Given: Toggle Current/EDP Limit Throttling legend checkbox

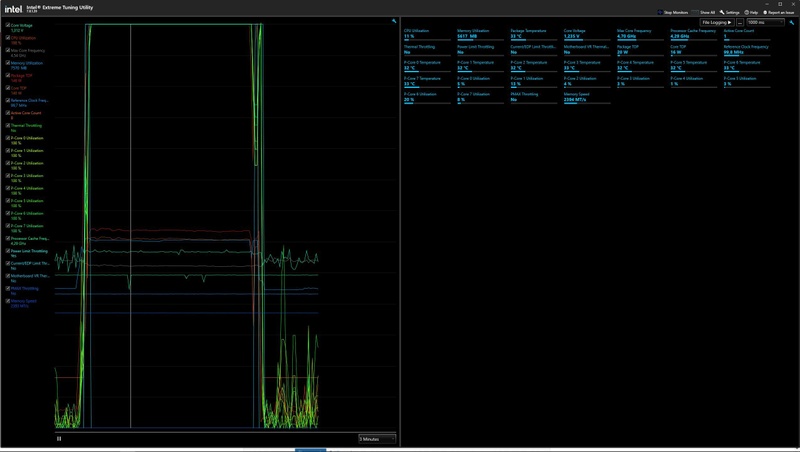Looking at the screenshot, I should 8,263.
